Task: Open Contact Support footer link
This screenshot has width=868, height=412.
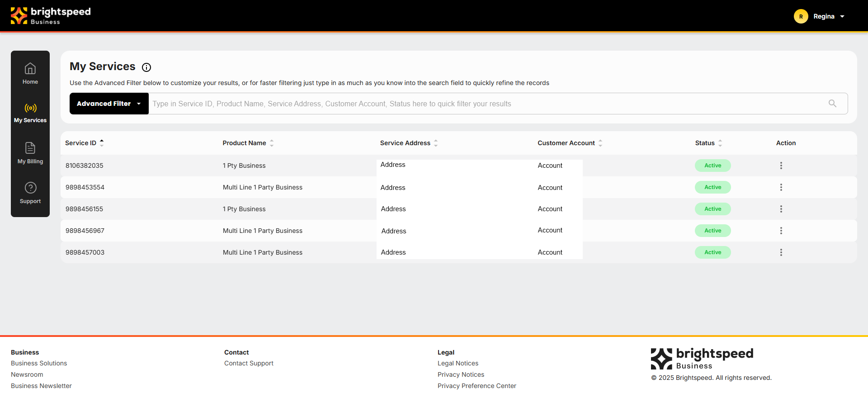Action: (x=249, y=363)
